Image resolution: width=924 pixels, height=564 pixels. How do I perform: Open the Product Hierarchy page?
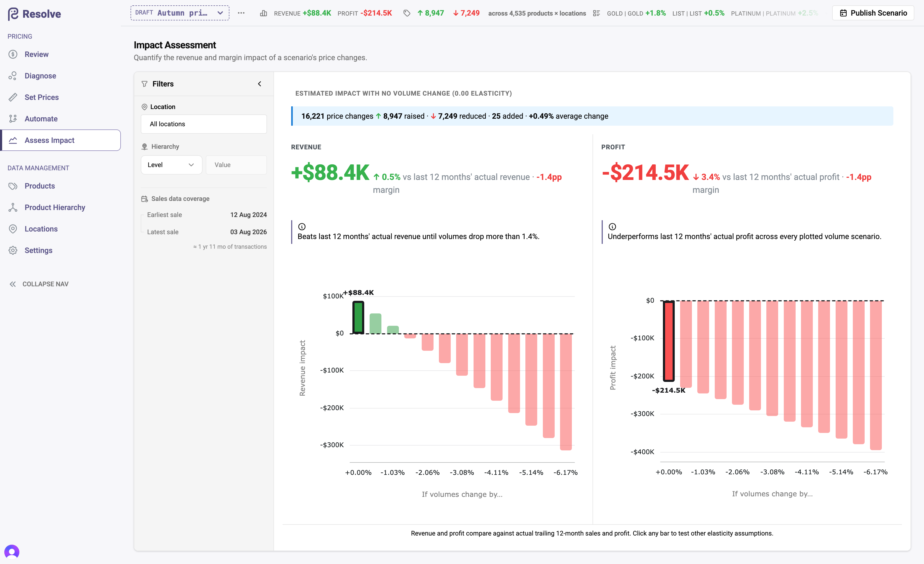click(55, 207)
